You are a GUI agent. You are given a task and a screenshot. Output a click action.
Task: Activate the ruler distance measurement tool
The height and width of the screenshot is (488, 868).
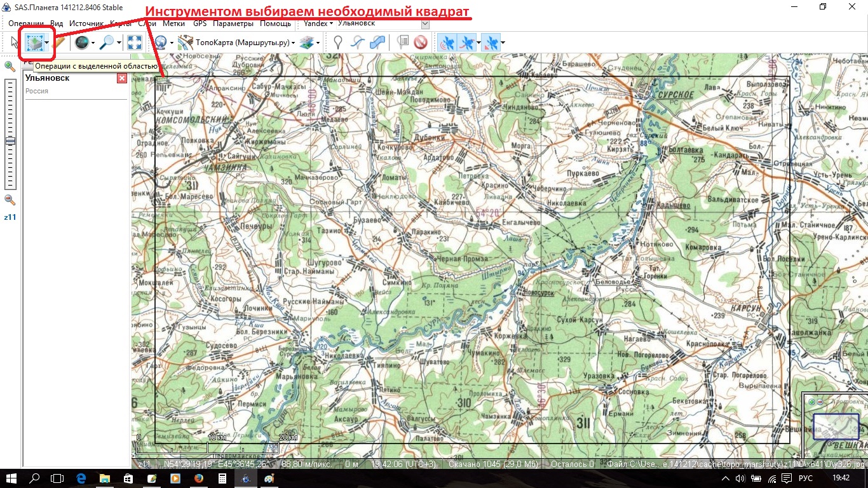[60, 43]
